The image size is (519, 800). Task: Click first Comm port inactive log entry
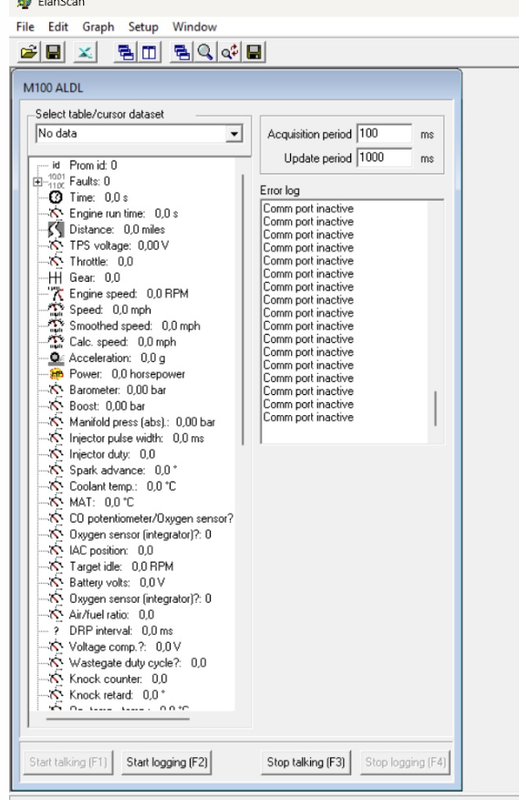[308, 209]
